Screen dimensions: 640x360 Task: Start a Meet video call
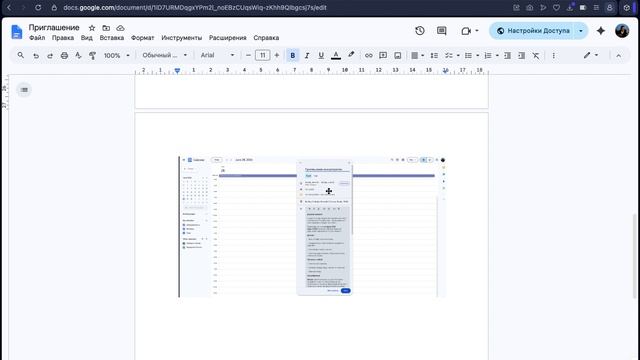(x=469, y=31)
